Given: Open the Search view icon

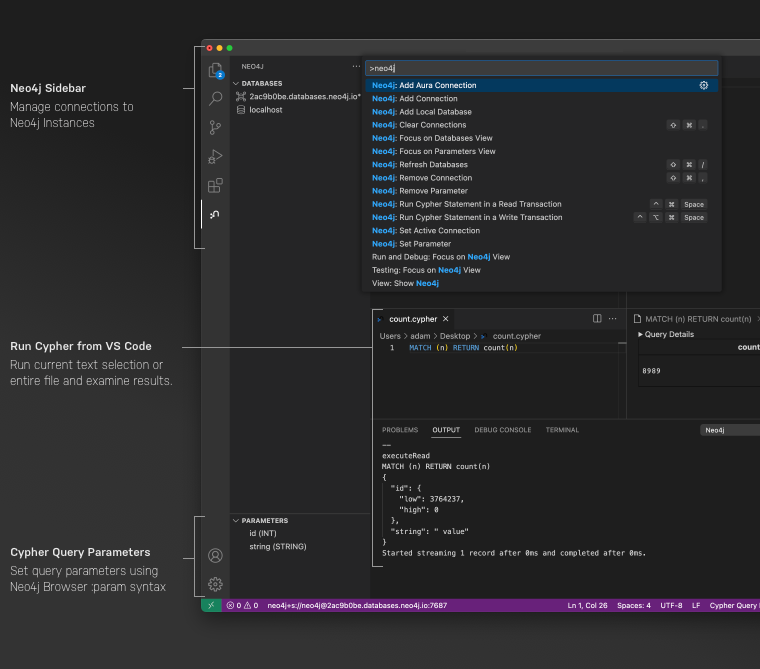Looking at the screenshot, I should (x=215, y=99).
